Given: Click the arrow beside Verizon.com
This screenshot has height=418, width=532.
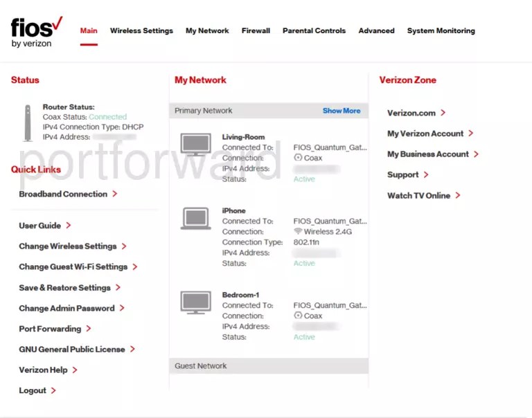Looking at the screenshot, I should pos(443,113).
